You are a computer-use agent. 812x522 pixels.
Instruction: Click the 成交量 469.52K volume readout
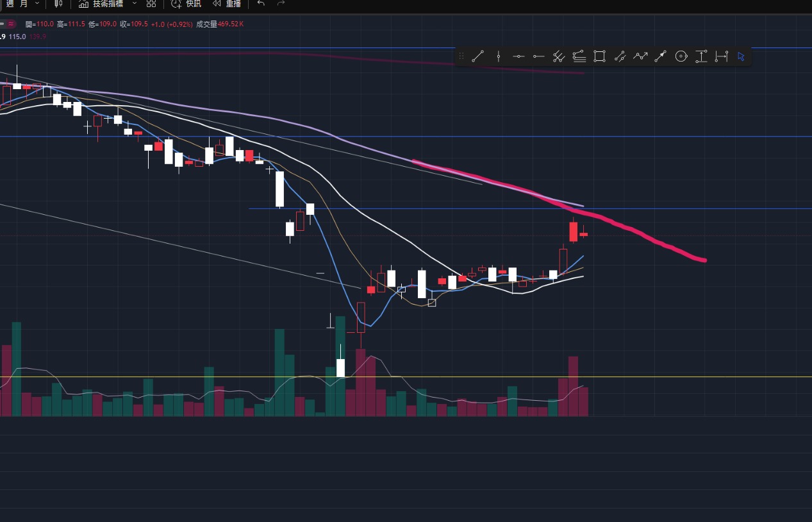click(219, 24)
